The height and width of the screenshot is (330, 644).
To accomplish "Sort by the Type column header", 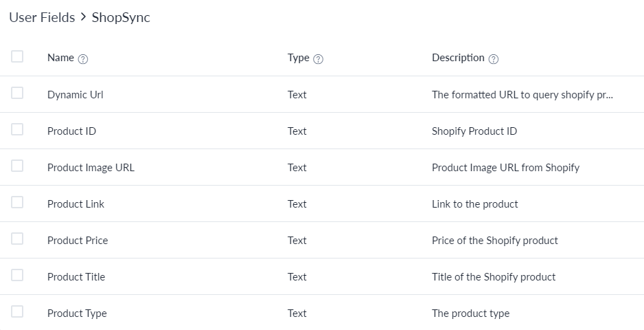I will pos(298,58).
